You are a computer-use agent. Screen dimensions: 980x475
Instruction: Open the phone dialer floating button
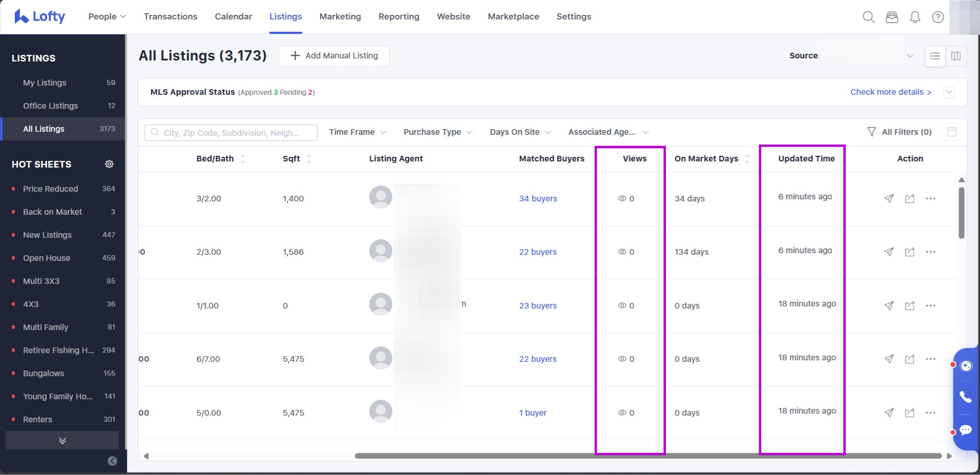[966, 397]
